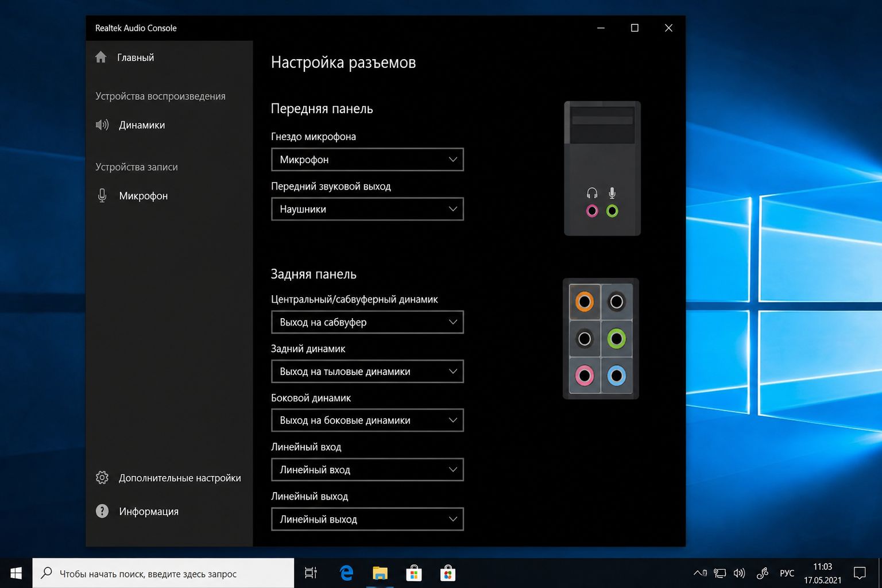Click the taskbar search box
This screenshot has height=588, width=882.
point(163,573)
